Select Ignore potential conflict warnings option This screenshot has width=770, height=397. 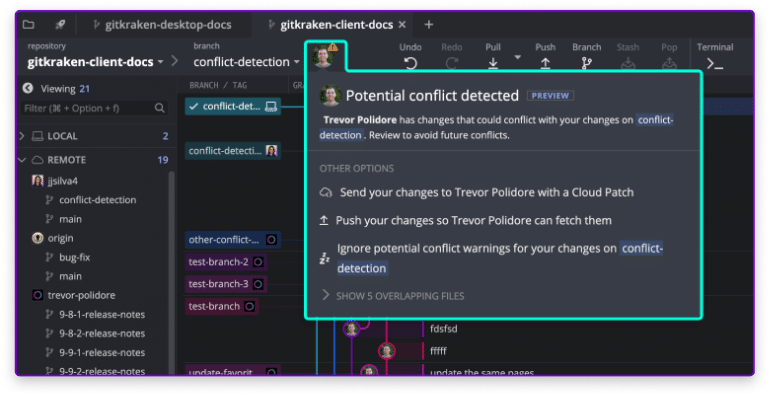(x=492, y=258)
